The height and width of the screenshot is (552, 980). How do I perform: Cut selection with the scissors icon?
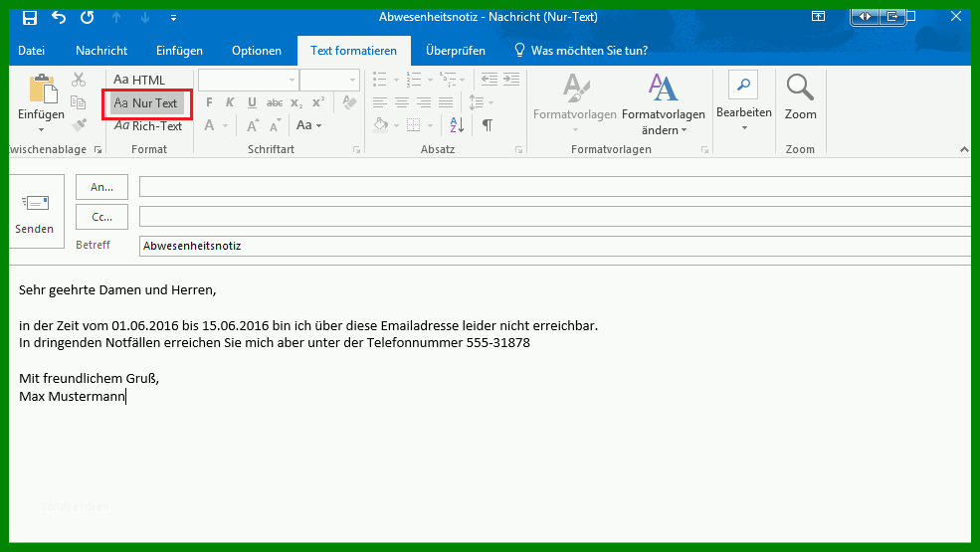pos(79,80)
